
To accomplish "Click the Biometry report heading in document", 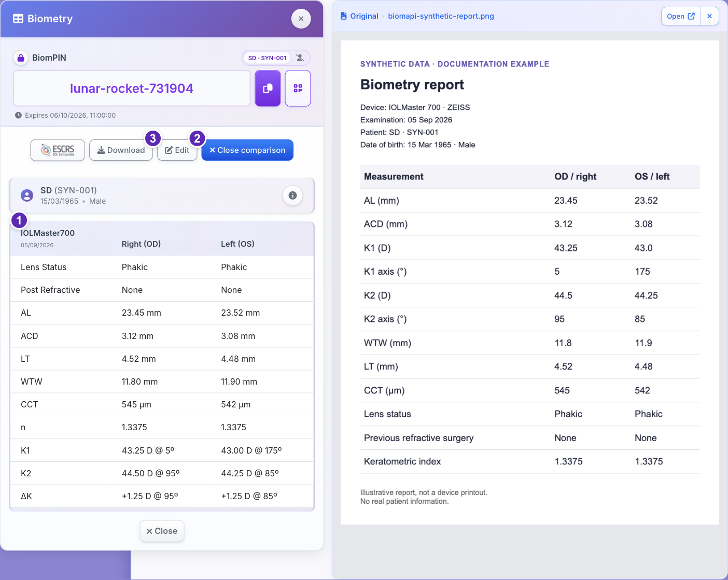I will pyautogui.click(x=412, y=84).
